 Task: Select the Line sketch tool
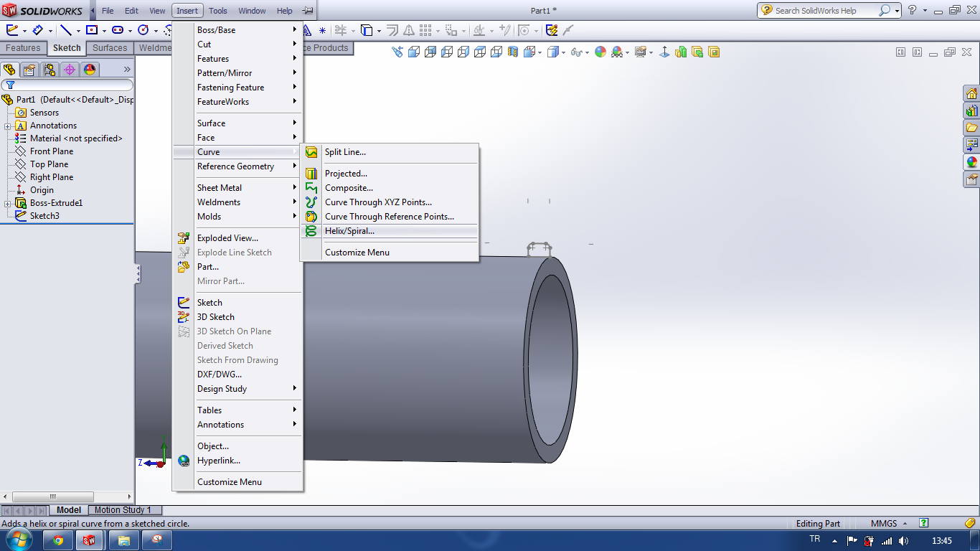pos(65,30)
